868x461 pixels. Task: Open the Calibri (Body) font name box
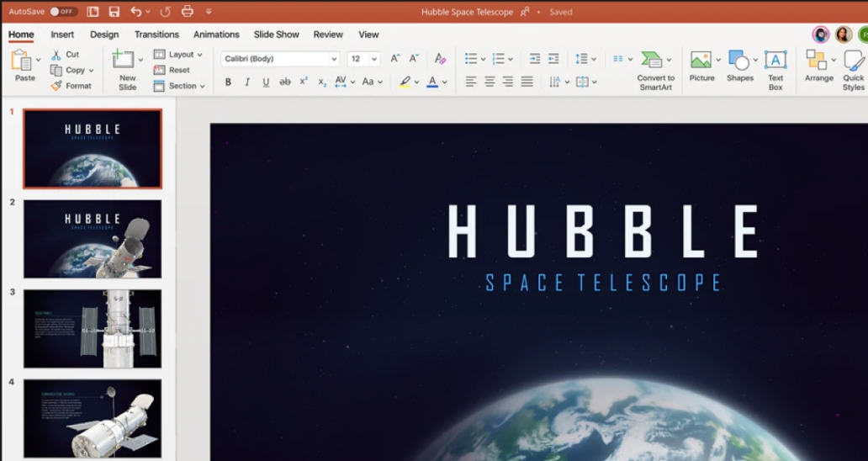280,59
